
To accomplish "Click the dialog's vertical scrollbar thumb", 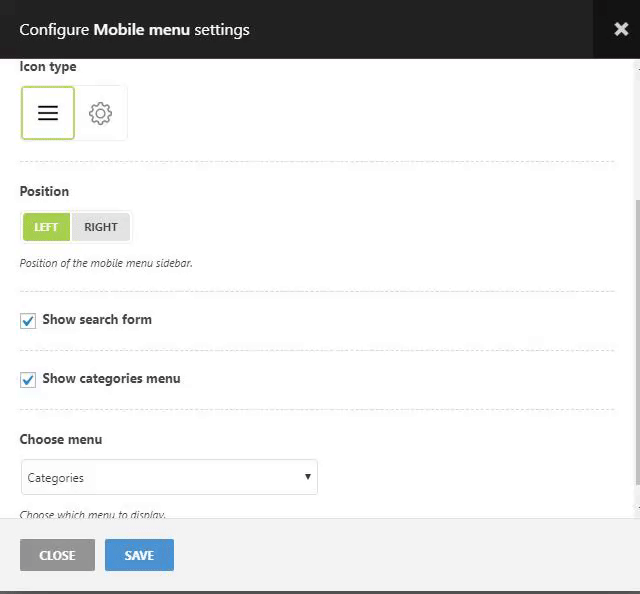I will pyautogui.click(x=636, y=340).
